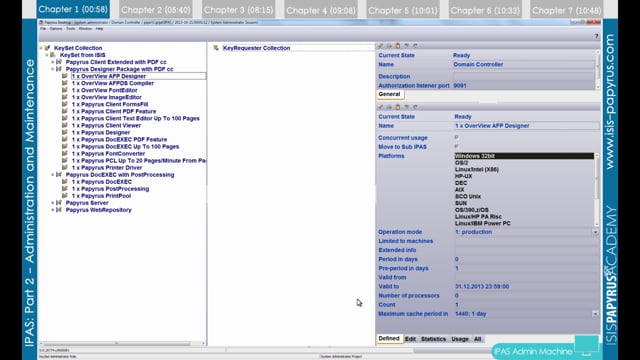Expand the Papyrus Server node
This screenshot has width=640, height=360.
(x=53, y=203)
